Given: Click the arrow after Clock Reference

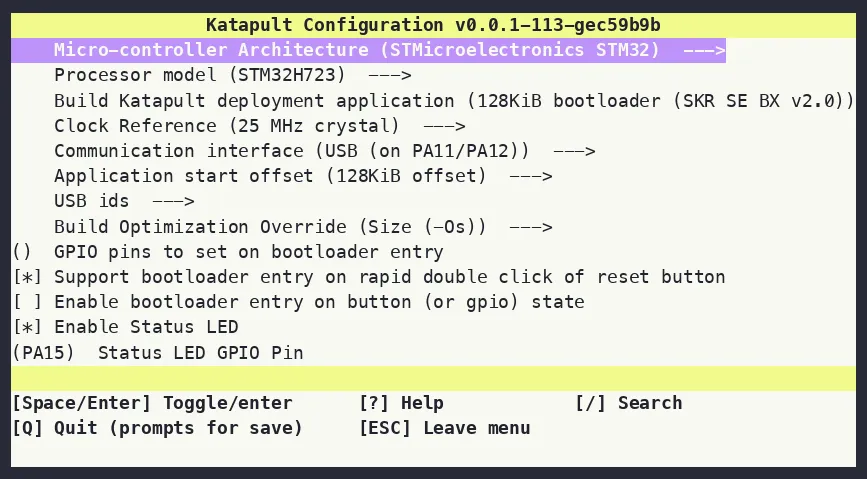Looking at the screenshot, I should click(444, 127).
